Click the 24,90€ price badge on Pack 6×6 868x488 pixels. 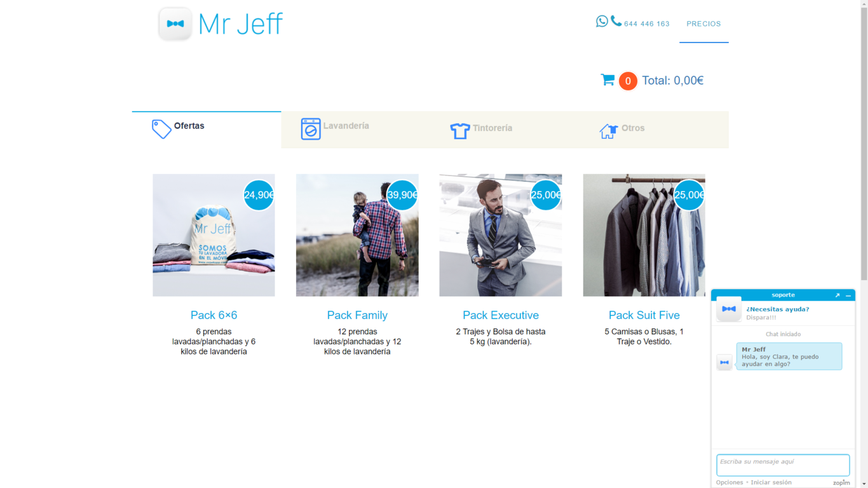(259, 195)
